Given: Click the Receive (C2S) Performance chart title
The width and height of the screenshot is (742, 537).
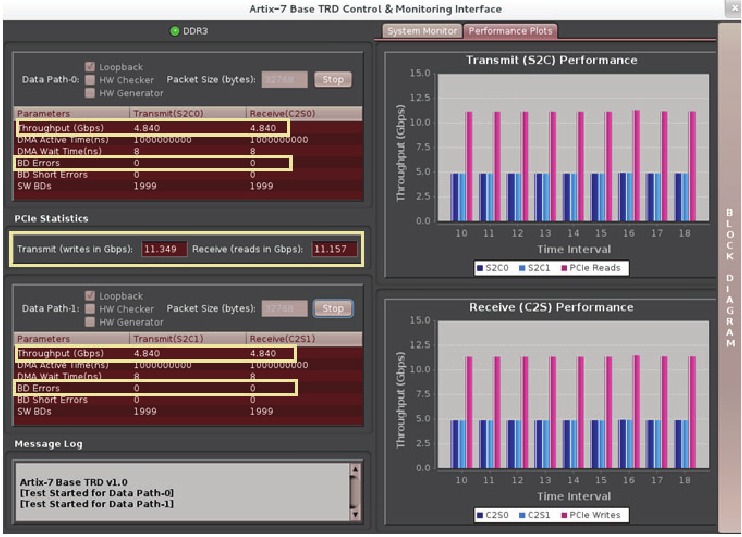Looking at the screenshot, I should click(551, 308).
